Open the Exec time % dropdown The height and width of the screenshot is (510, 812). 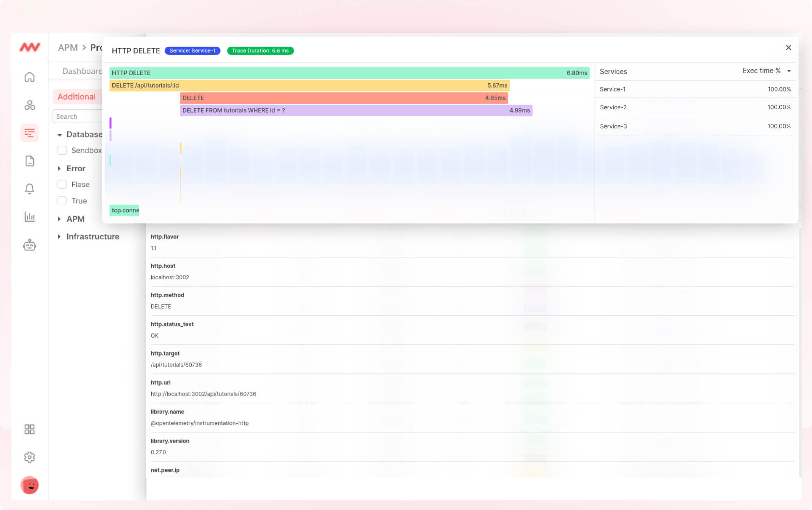[x=766, y=71]
